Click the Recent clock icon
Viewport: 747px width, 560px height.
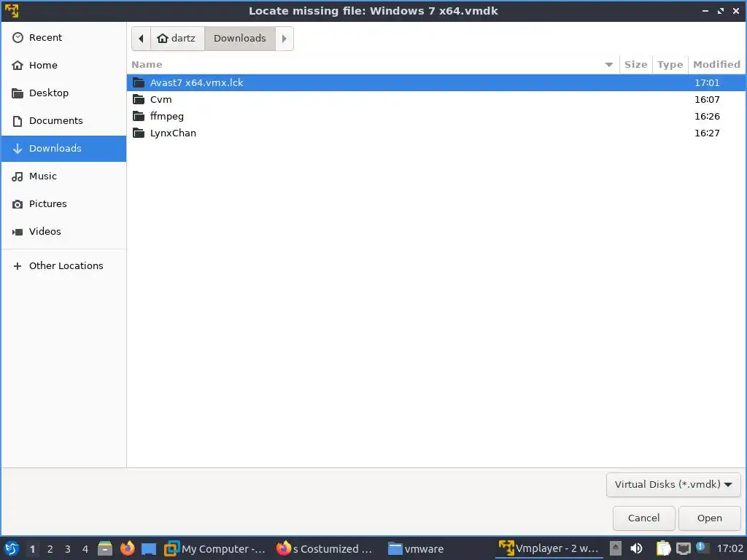[18, 38]
